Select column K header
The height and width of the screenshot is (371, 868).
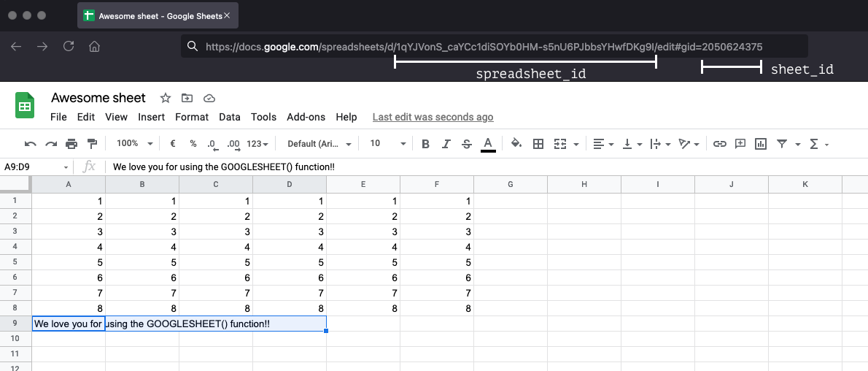pos(805,184)
